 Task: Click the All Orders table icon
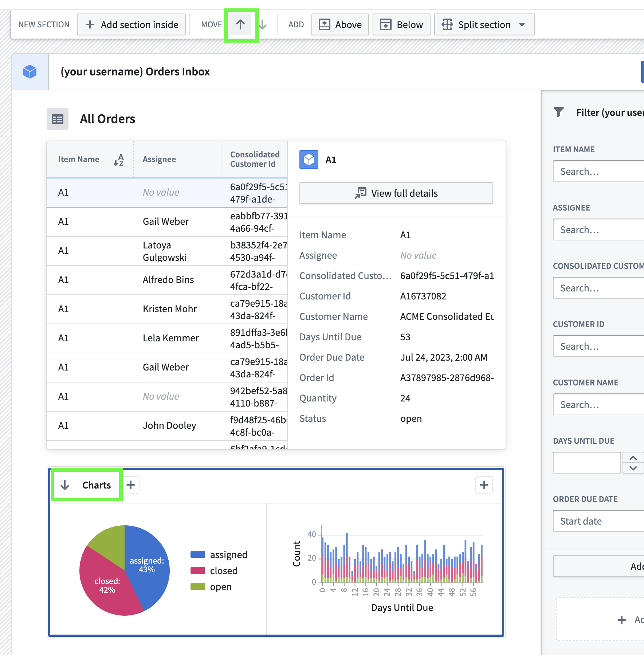58,119
